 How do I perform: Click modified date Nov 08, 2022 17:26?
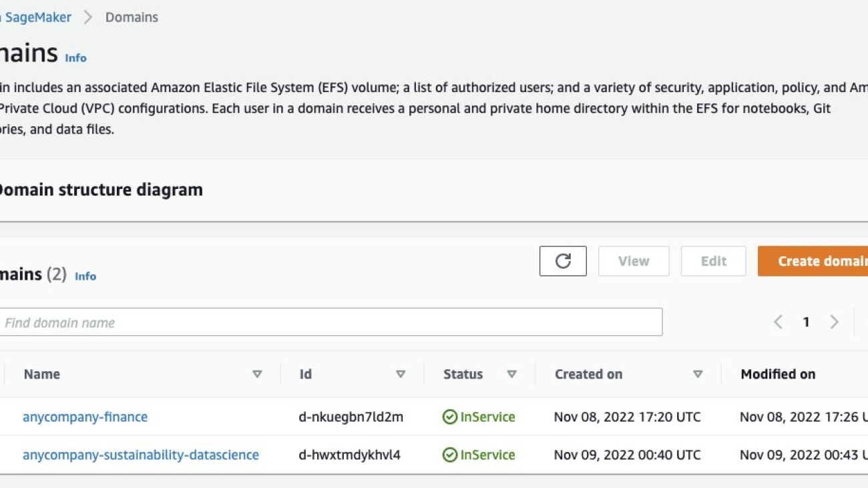(804, 417)
